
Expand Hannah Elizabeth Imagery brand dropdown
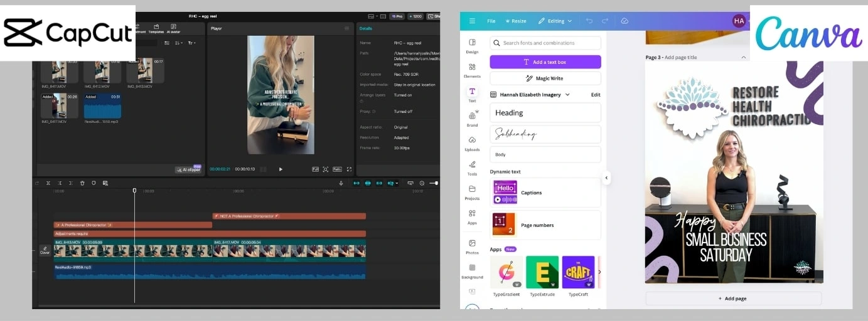[567, 95]
